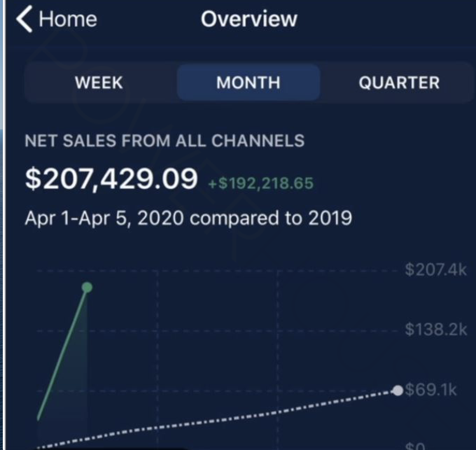Tap the solid green 2020 sales line
The width and height of the screenshot is (476, 450).
pos(62,353)
